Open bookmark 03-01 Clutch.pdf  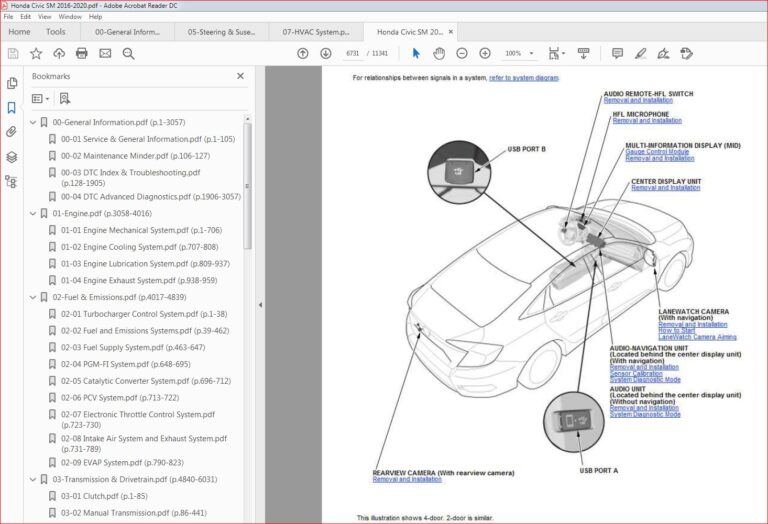(x=104, y=496)
